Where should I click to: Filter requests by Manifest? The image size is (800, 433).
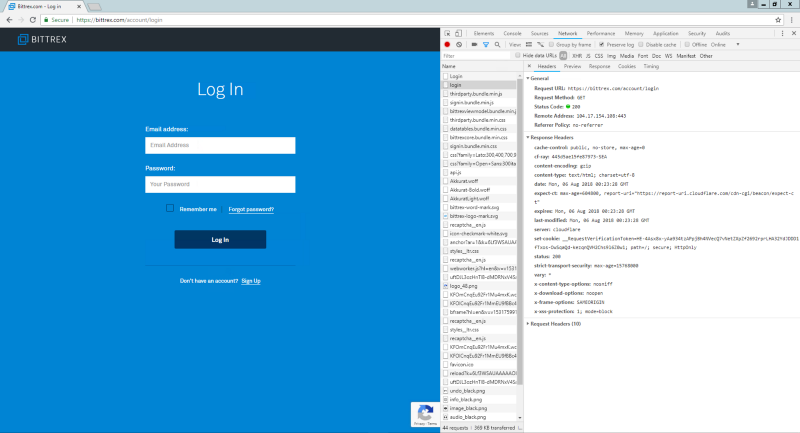pyautogui.click(x=686, y=56)
